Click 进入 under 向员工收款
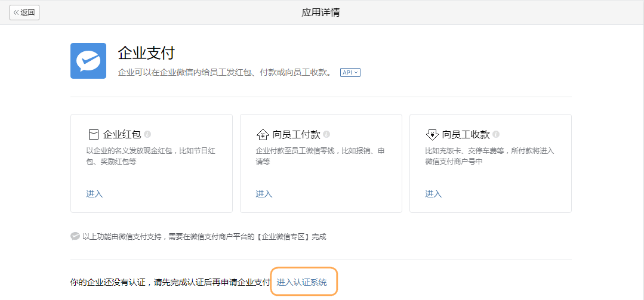644x300 pixels. tap(433, 194)
